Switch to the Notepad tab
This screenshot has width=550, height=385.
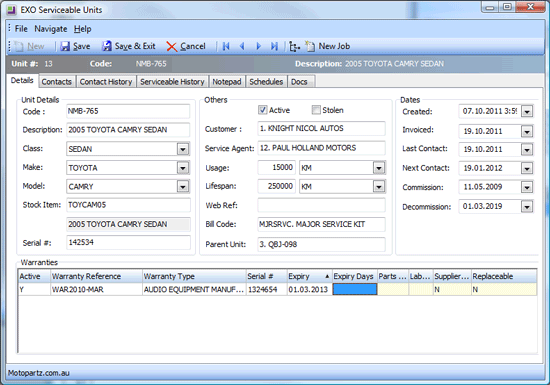pos(227,82)
